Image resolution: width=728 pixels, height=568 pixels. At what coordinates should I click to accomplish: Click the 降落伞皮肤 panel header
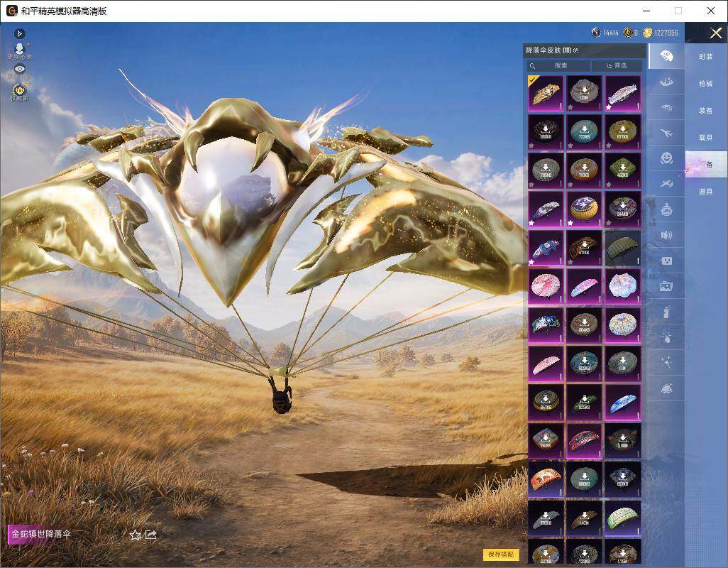585,50
